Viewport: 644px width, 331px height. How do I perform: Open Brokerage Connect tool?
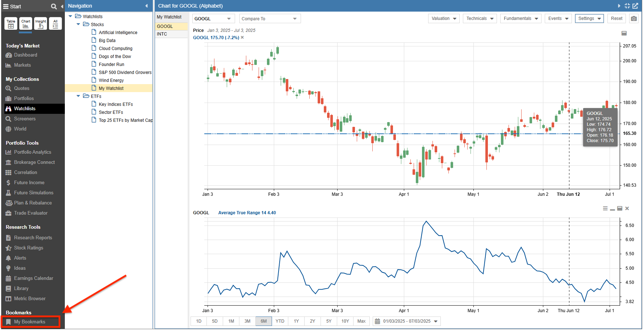[30, 162]
